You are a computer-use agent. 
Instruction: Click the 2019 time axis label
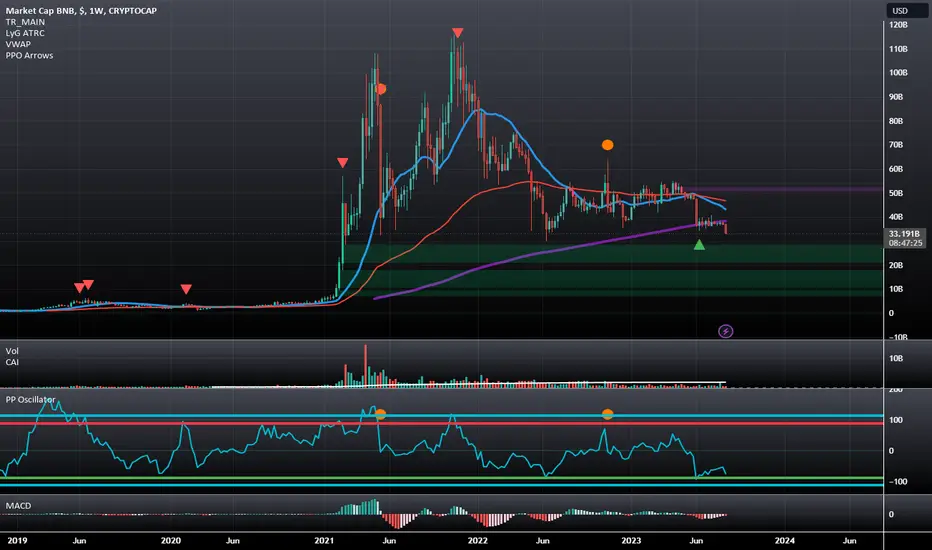tap(17, 540)
